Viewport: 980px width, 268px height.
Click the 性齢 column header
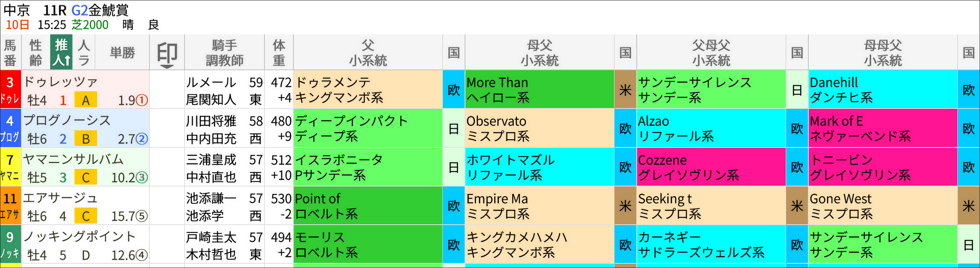pos(36,52)
